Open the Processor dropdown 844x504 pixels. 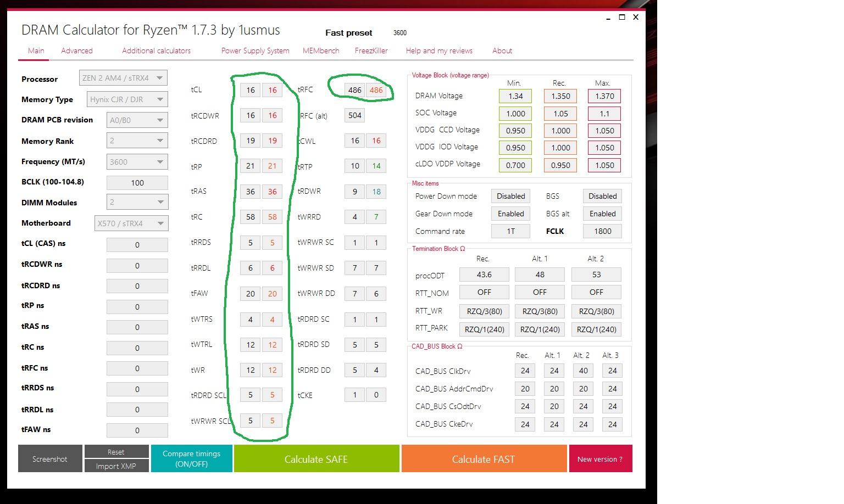(123, 78)
